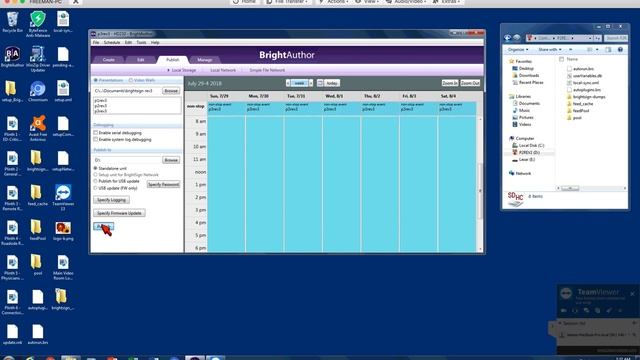Viewport: 640px width, 360px height.
Task: Select the Plinth 1 file on desktop
Action: coord(12,128)
